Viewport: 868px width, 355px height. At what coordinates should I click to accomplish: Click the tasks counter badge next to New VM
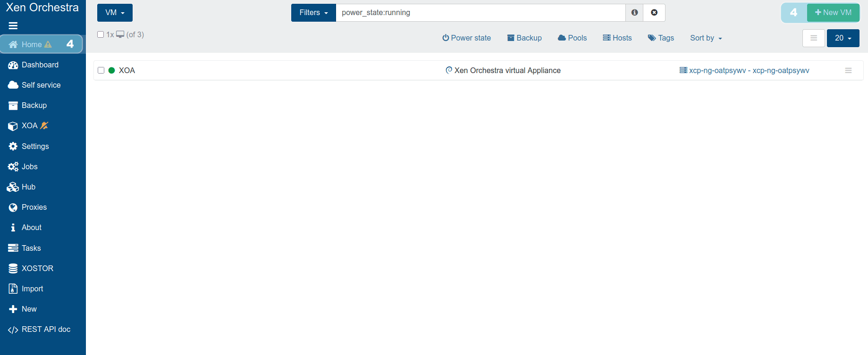(794, 13)
